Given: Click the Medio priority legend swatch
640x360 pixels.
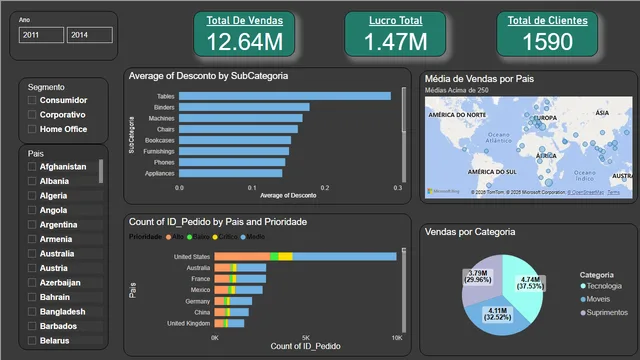Looking at the screenshot, I should (x=243, y=237).
